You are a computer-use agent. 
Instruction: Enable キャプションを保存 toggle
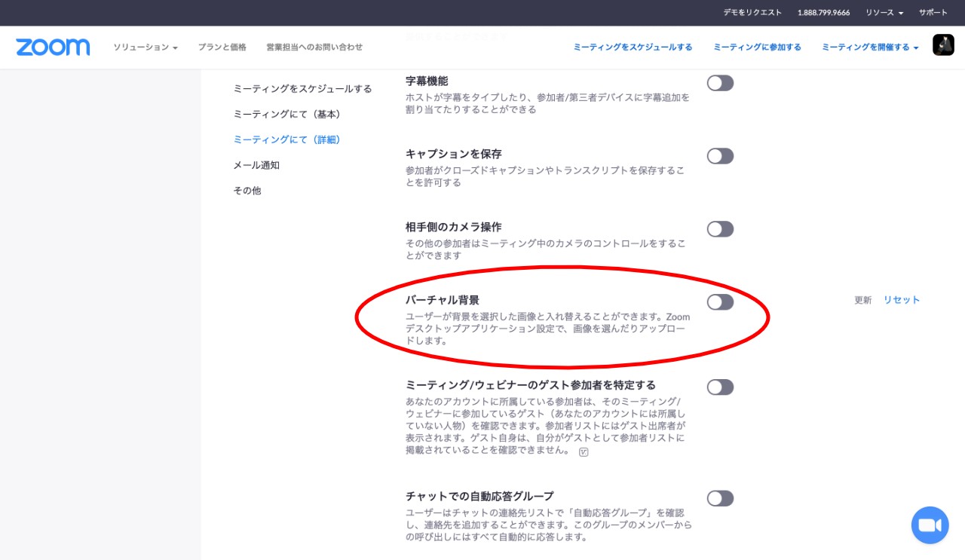(x=720, y=156)
